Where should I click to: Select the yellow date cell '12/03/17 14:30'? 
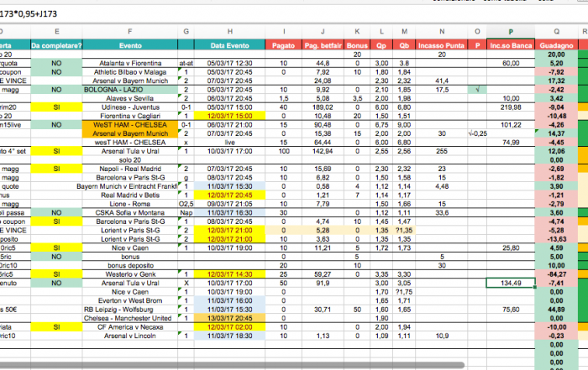229,274
